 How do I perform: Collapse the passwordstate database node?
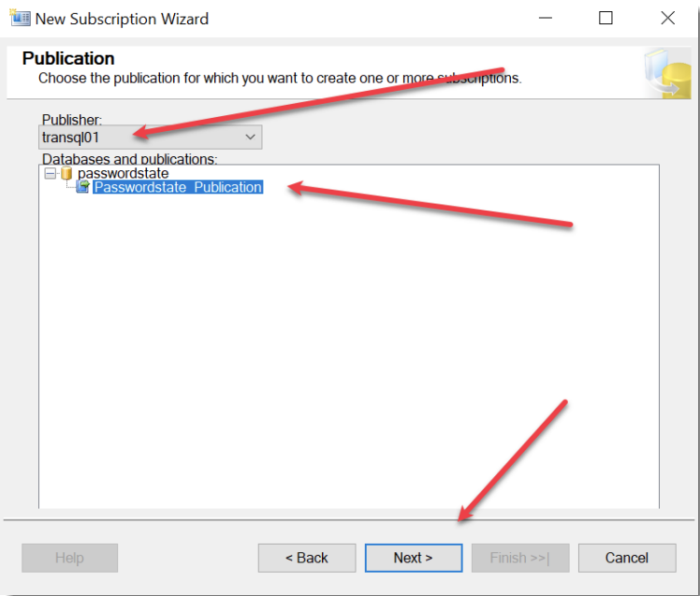coord(51,173)
